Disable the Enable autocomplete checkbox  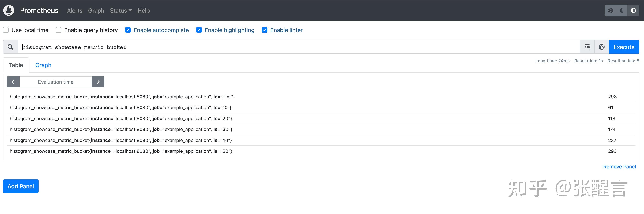coord(128,30)
